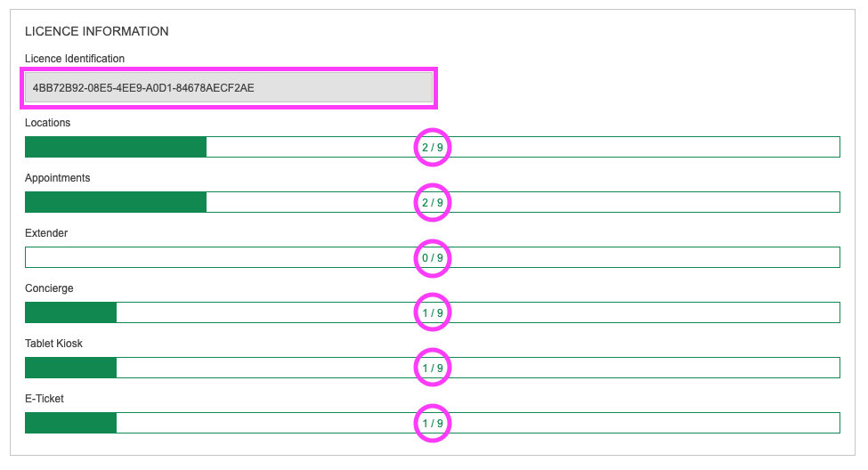The image size is (868, 470).
Task: Click the 1 / 9 count on E-Ticket bar
Action: [433, 424]
